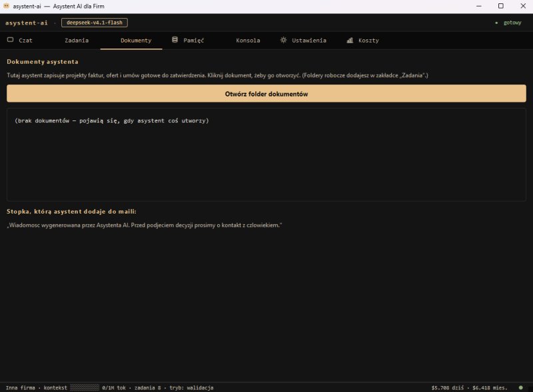Minimize the asystent-ai window
This screenshot has height=392, width=533.
[x=479, y=6]
